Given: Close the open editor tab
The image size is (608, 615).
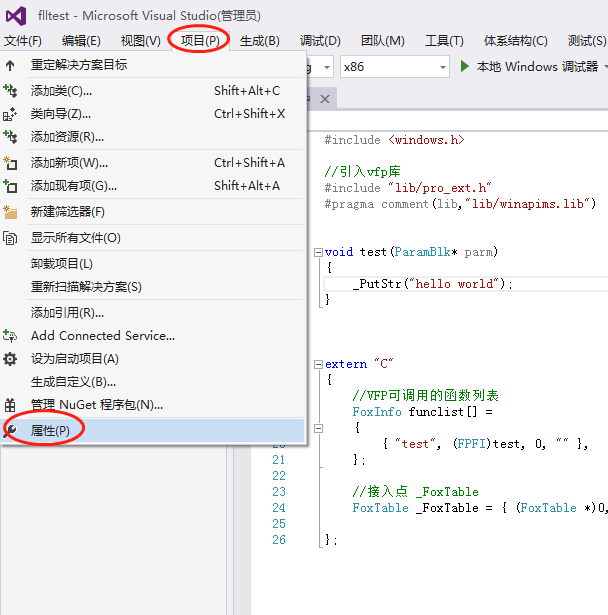Looking at the screenshot, I should point(325,99).
